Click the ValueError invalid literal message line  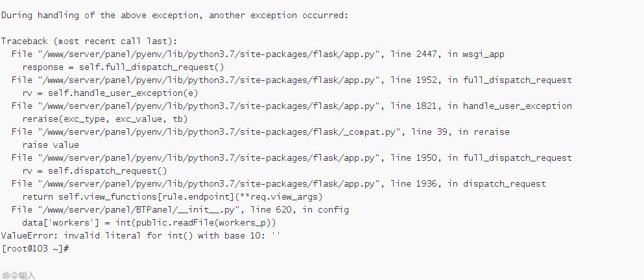click(x=141, y=236)
